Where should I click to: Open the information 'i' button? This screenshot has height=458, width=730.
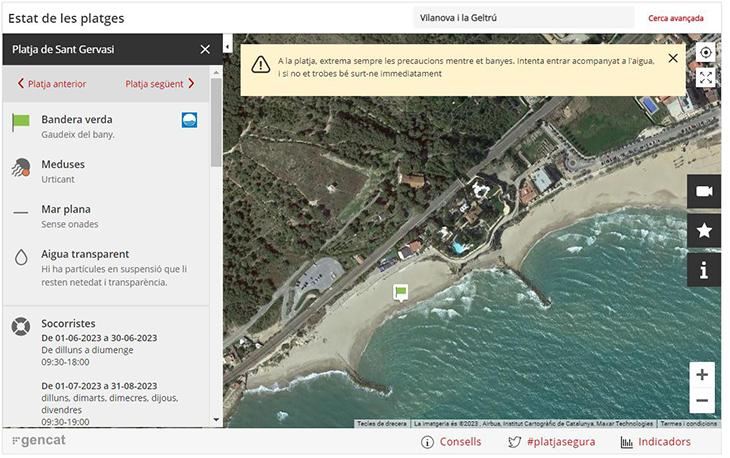(x=703, y=270)
